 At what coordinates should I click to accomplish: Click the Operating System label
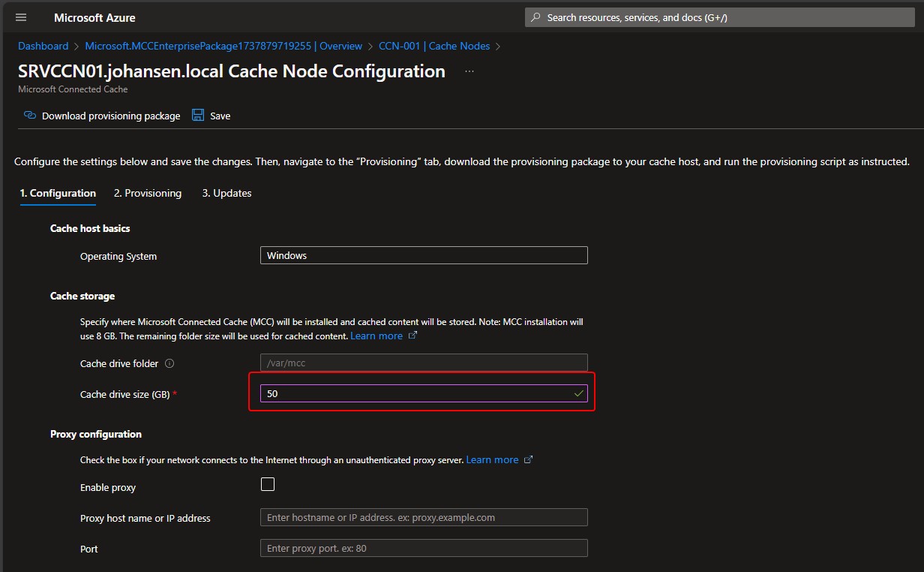point(118,256)
